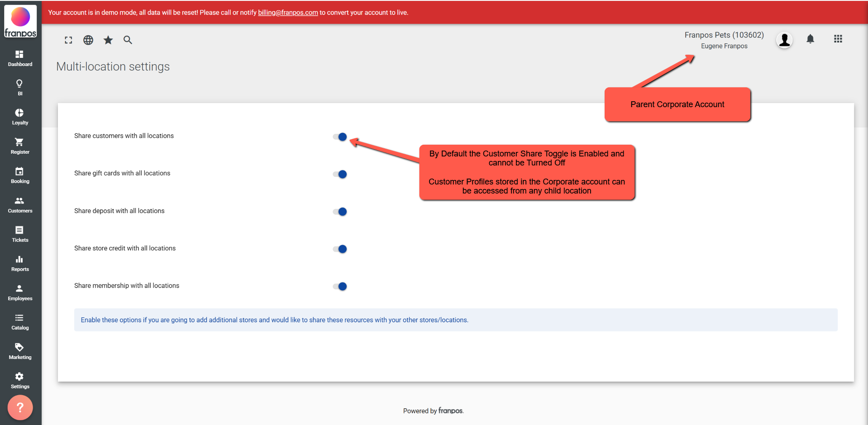Screen dimensions: 868x425
Task: Click the 'Share customers with all locations' label
Action: [x=124, y=136]
